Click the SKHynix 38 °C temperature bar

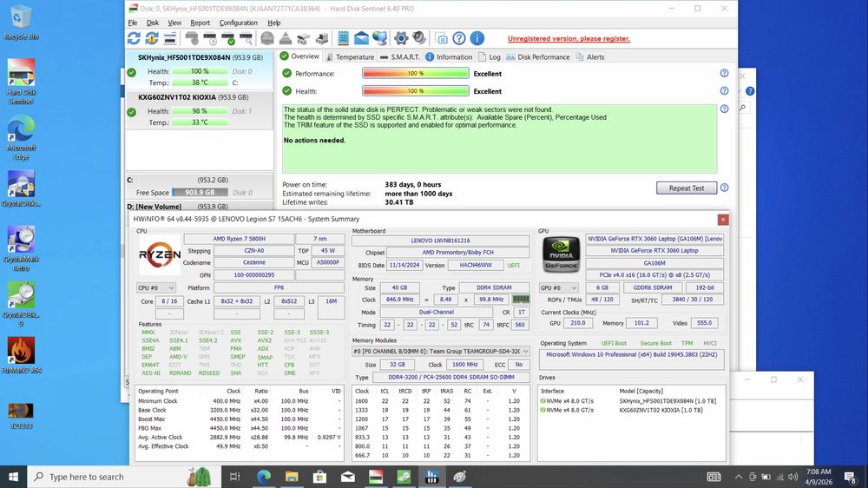click(x=200, y=82)
